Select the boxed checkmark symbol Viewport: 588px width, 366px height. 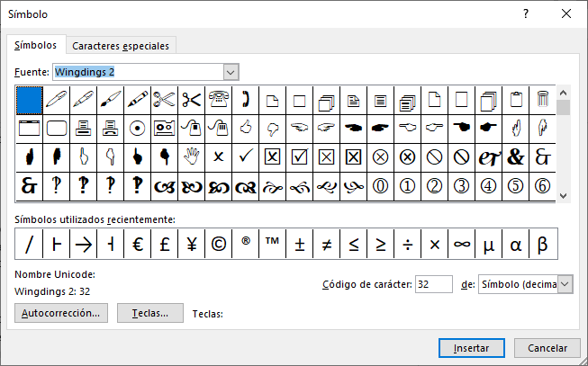pyautogui.click(x=300, y=156)
